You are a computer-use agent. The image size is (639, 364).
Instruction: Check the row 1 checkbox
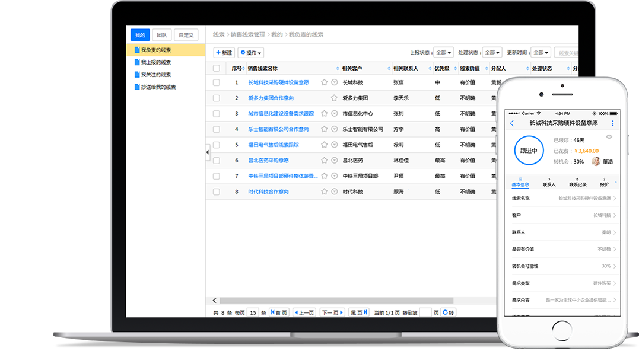pos(217,82)
